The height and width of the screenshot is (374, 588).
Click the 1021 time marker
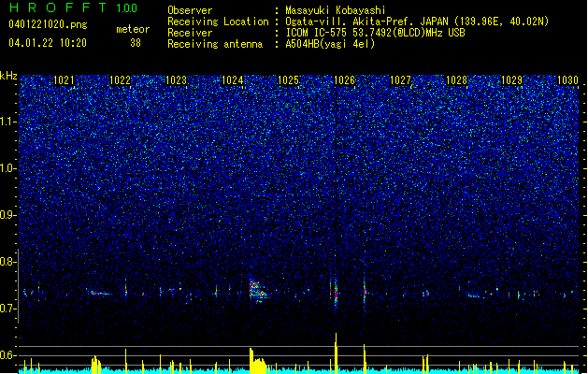coord(64,80)
